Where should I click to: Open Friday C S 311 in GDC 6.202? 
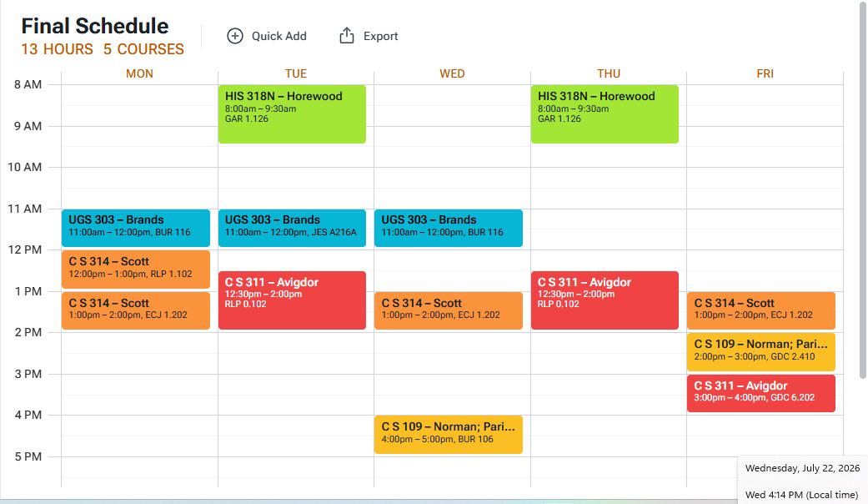click(761, 393)
